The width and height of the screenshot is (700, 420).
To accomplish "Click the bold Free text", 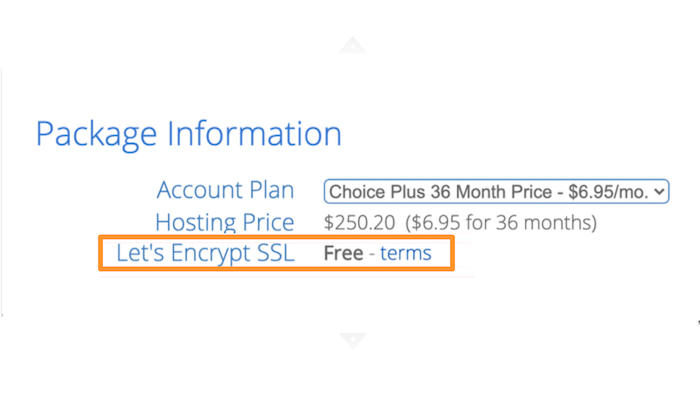I will click(343, 253).
